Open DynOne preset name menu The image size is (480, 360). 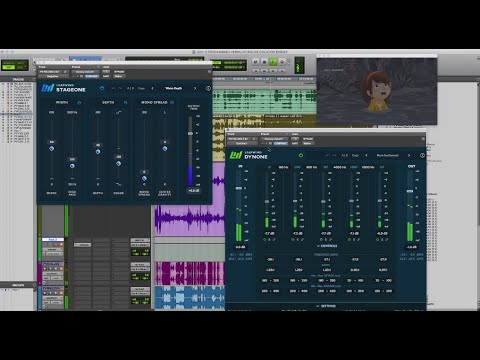coord(388,155)
